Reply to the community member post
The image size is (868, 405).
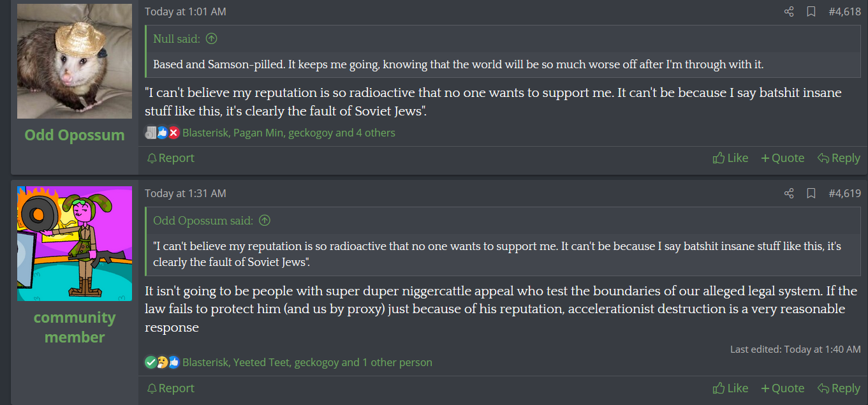tap(839, 388)
